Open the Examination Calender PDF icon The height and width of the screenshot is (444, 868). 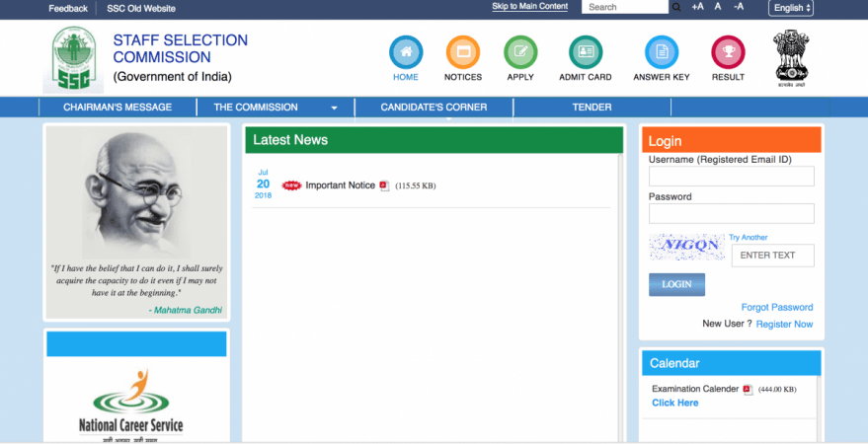click(x=748, y=390)
